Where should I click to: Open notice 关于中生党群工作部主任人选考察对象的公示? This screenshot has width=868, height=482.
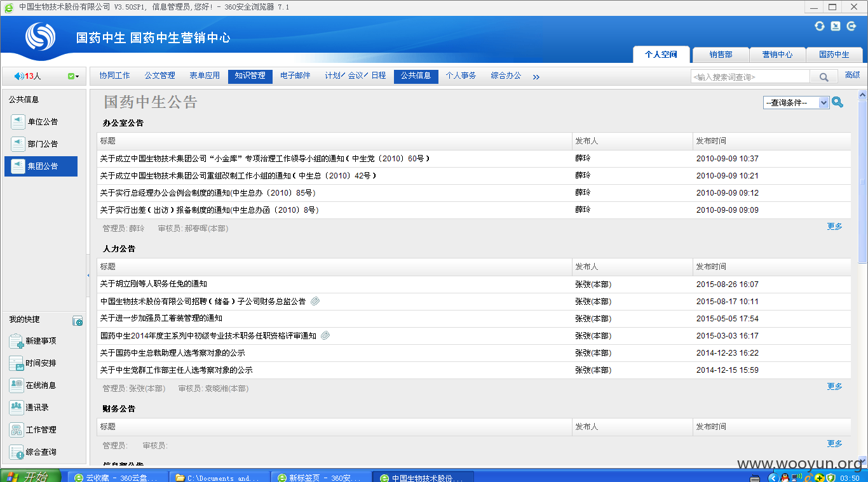[176, 370]
